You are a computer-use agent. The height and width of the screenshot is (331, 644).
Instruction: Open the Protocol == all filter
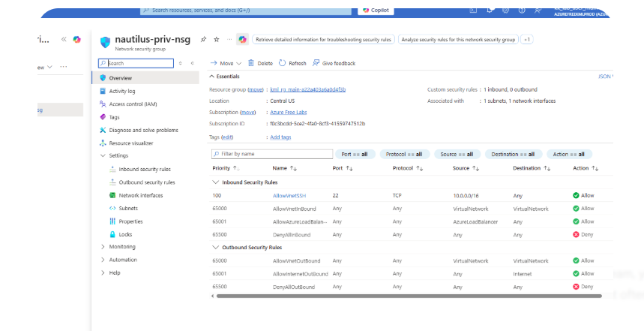coord(405,155)
